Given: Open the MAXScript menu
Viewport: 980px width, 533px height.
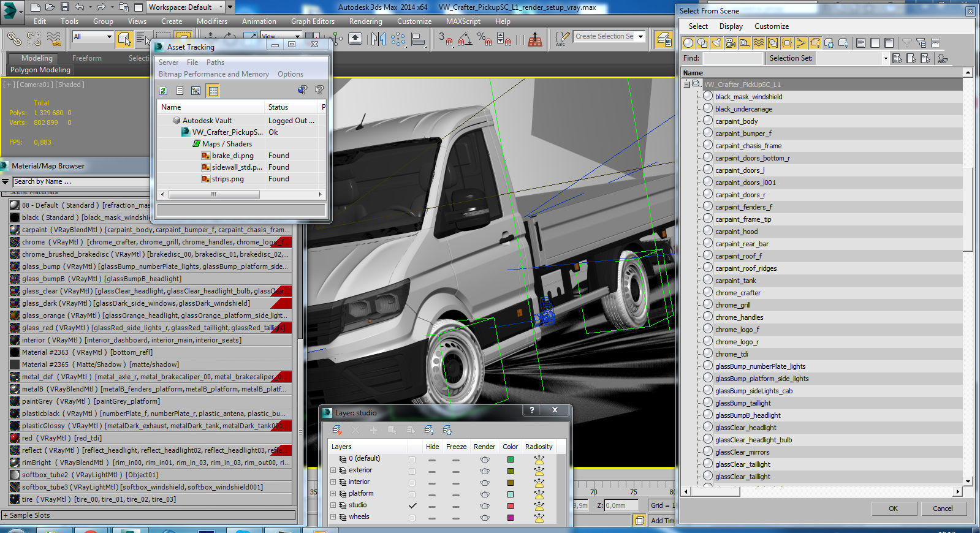Looking at the screenshot, I should 463,21.
